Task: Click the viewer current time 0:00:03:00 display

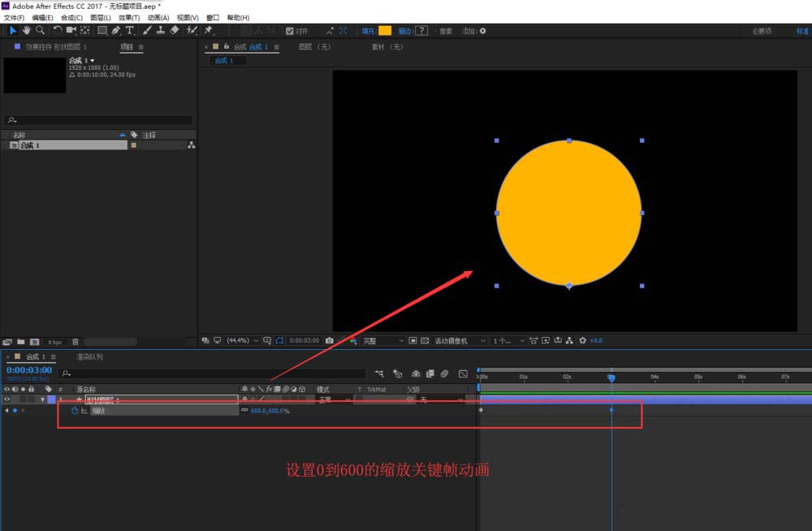Action: click(x=304, y=341)
